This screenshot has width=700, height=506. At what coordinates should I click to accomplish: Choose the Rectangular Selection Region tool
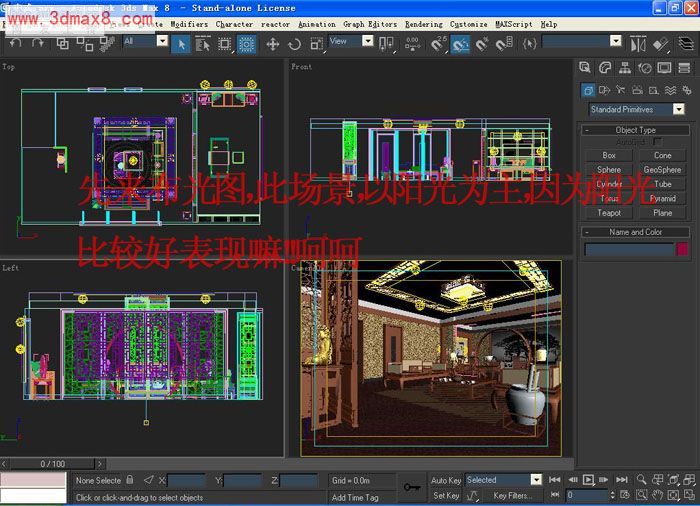(225, 44)
